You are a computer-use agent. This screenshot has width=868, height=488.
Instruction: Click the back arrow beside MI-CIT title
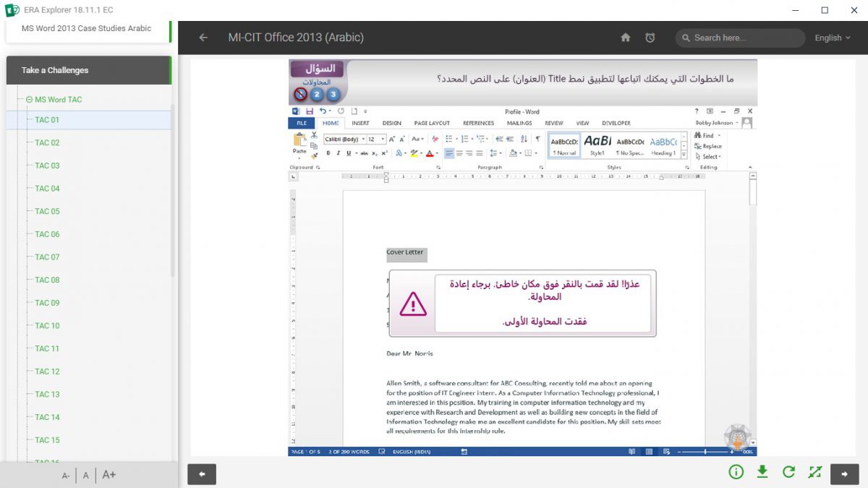[x=203, y=38]
